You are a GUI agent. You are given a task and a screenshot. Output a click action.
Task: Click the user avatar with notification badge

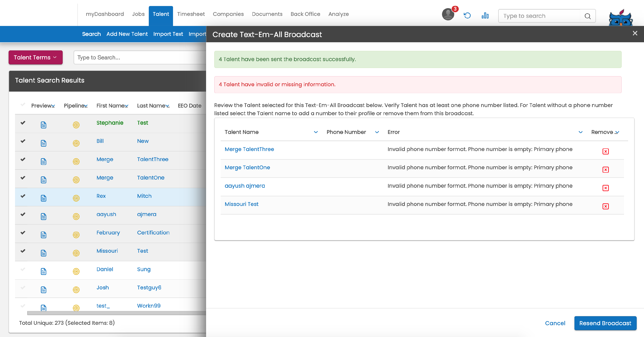[x=448, y=15]
